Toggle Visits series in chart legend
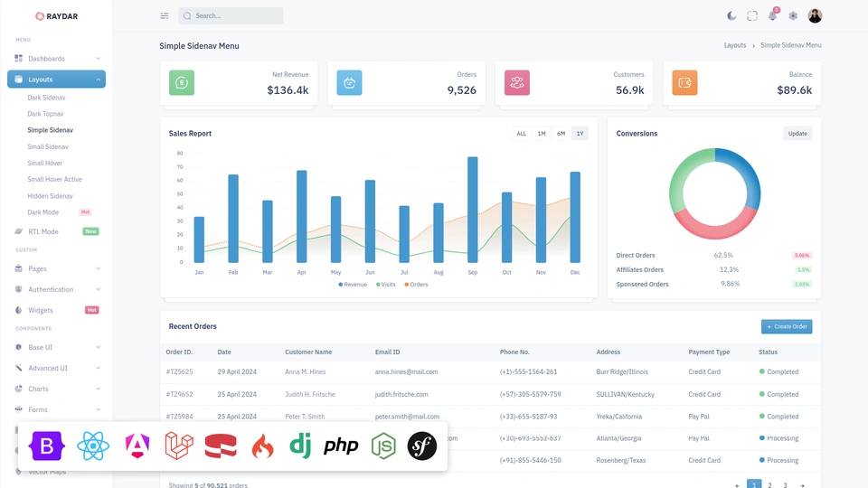Image resolution: width=868 pixels, height=488 pixels. point(386,285)
